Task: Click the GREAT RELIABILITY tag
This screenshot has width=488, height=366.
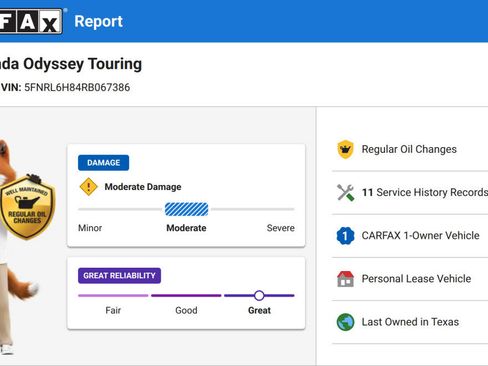Action: tap(119, 276)
